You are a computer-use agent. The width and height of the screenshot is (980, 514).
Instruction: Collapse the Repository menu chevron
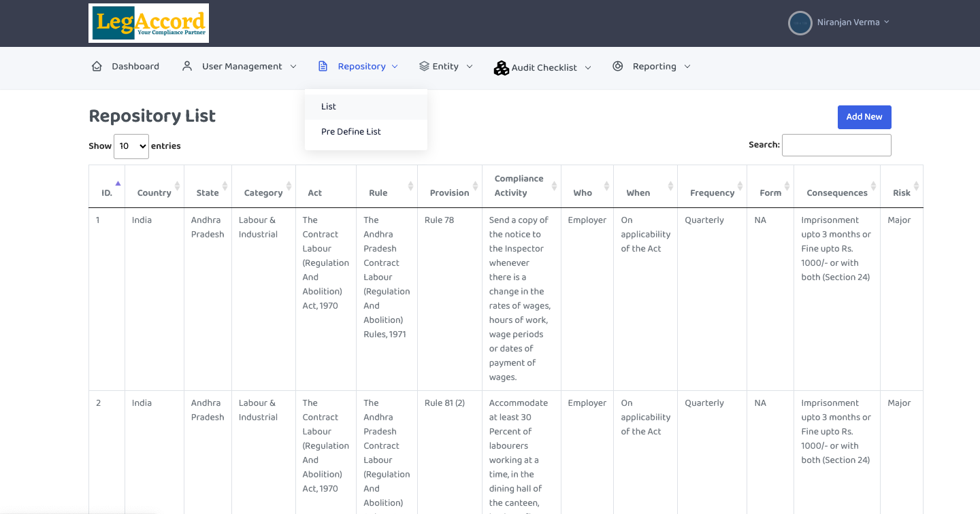(395, 67)
